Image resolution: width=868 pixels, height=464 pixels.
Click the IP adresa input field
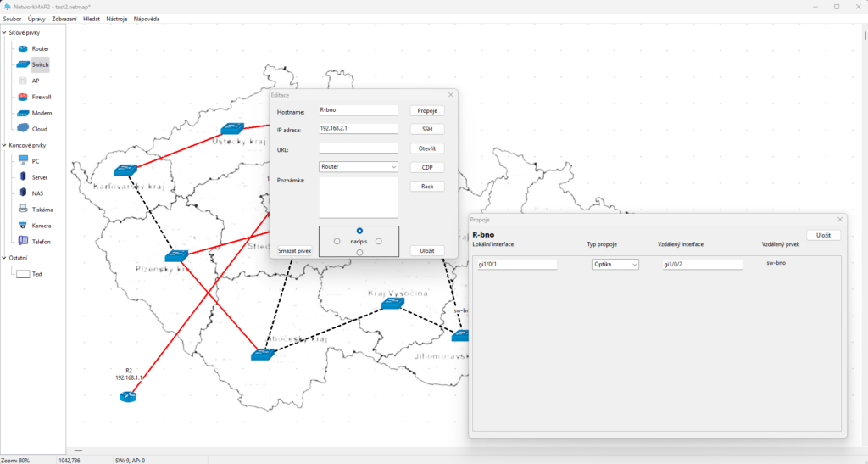(358, 129)
